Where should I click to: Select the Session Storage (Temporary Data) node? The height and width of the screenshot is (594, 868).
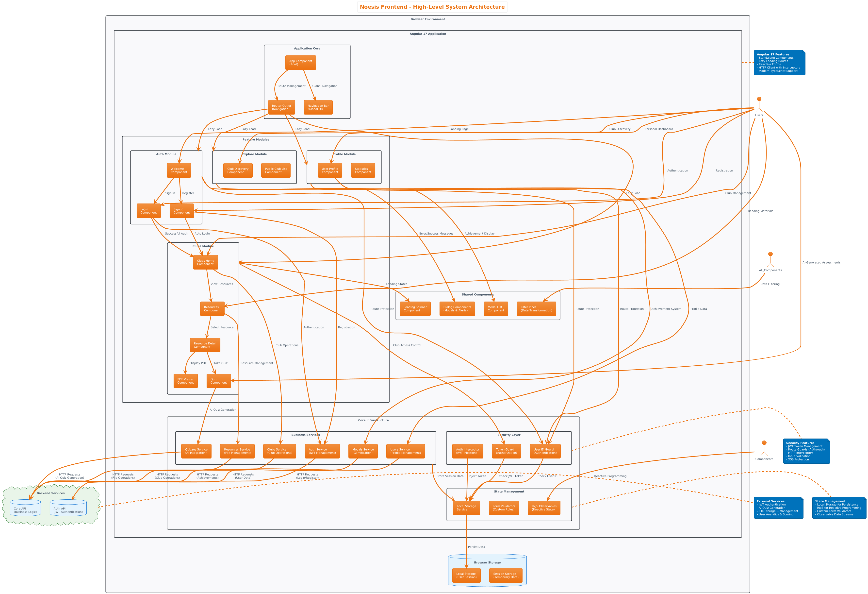pyautogui.click(x=506, y=575)
